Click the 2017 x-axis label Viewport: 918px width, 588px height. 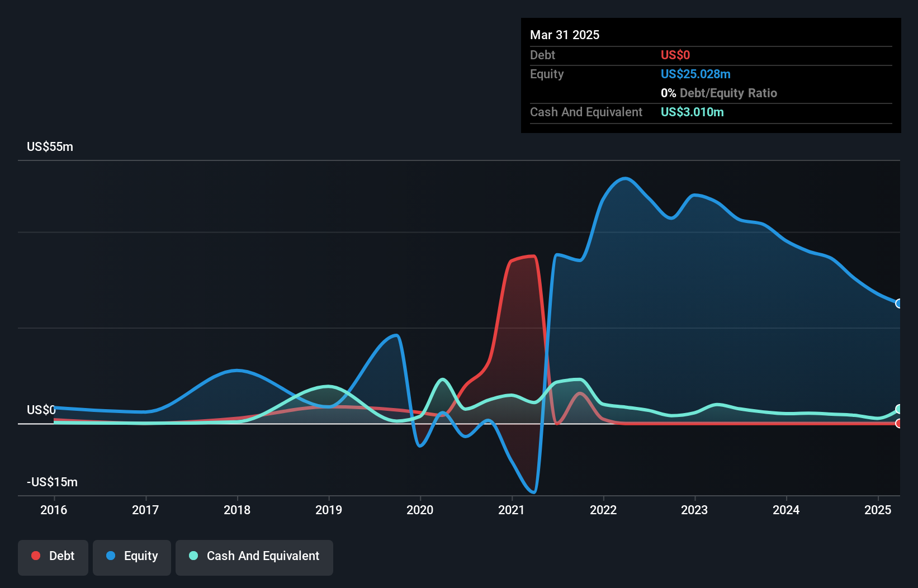pyautogui.click(x=145, y=510)
